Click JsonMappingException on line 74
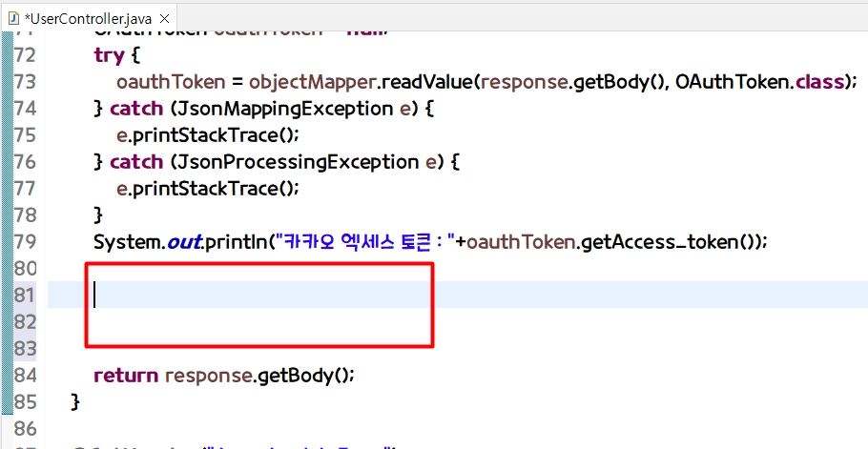 (x=284, y=109)
